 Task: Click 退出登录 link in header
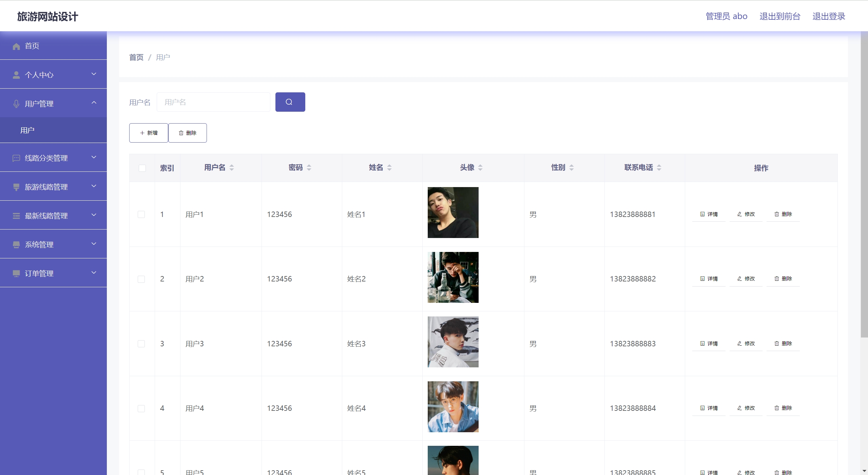[828, 16]
